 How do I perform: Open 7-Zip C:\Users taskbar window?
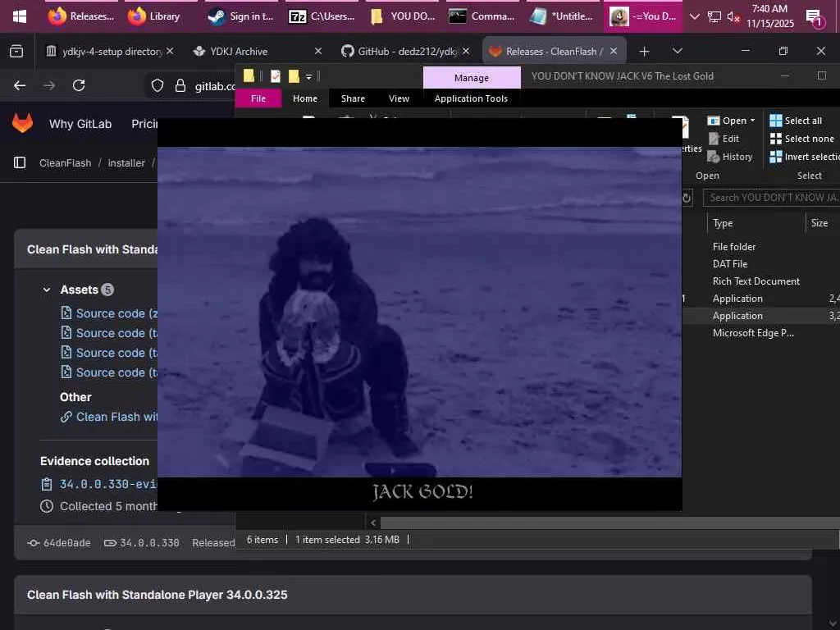coord(322,16)
